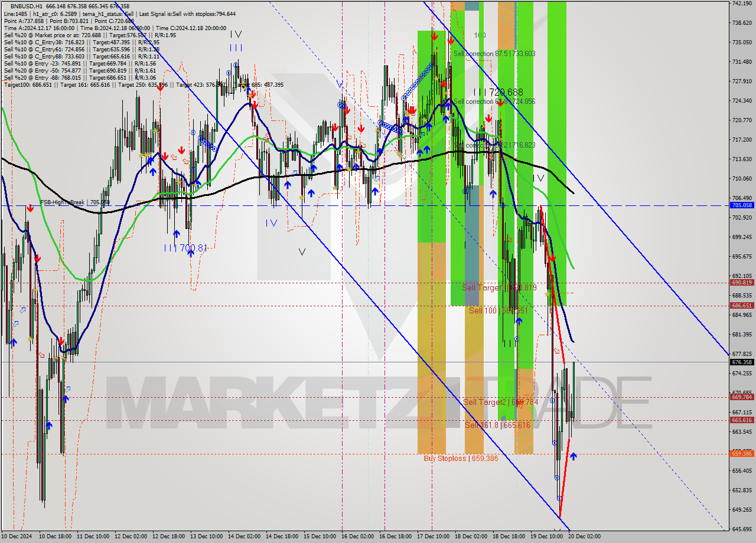Click the 720.770 price axis value
This screenshot has width=756, height=543.
click(742, 120)
